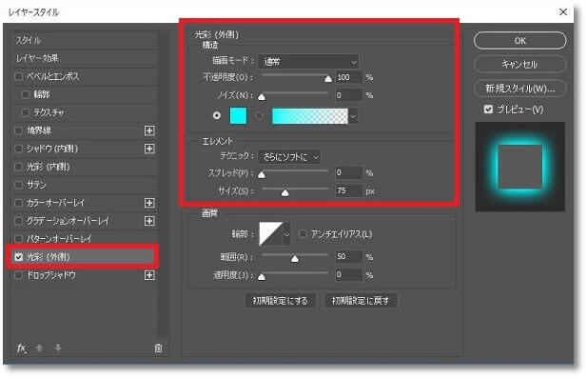Screen dimensions: 588x379
Task: Uncheck the 光彩 (外側) checkbox
Action: pyautogui.click(x=18, y=257)
